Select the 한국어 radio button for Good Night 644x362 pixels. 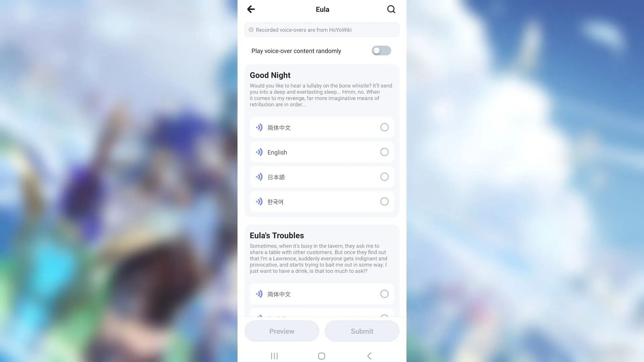coord(384,201)
